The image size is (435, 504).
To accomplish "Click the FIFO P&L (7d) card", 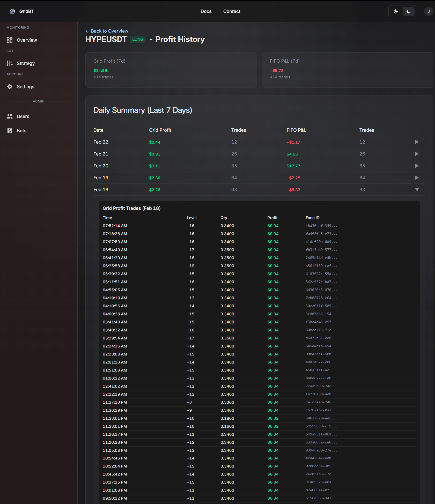I will pyautogui.click(x=347, y=70).
